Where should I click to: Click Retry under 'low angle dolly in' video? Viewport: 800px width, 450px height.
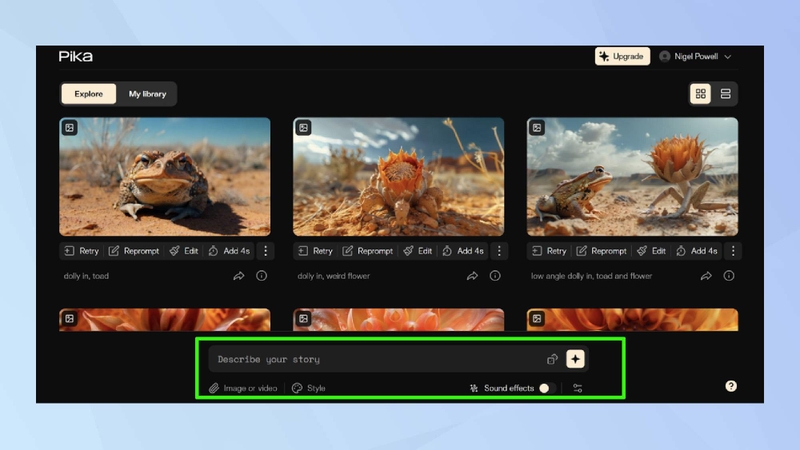549,251
